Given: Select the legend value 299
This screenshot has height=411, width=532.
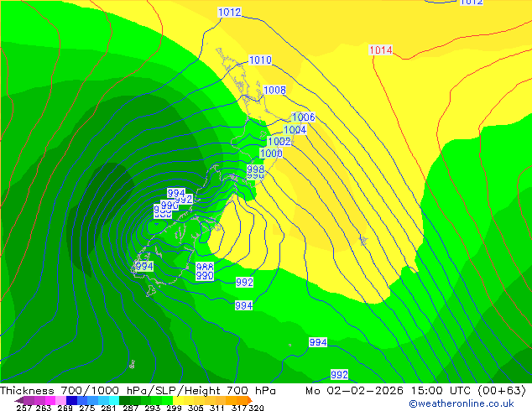Looking at the screenshot, I should 174,408.
